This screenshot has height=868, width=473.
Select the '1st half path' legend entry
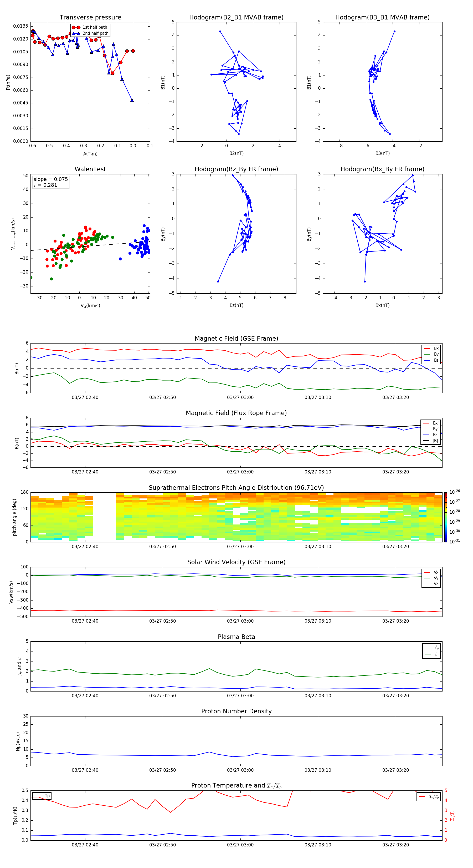(90, 27)
